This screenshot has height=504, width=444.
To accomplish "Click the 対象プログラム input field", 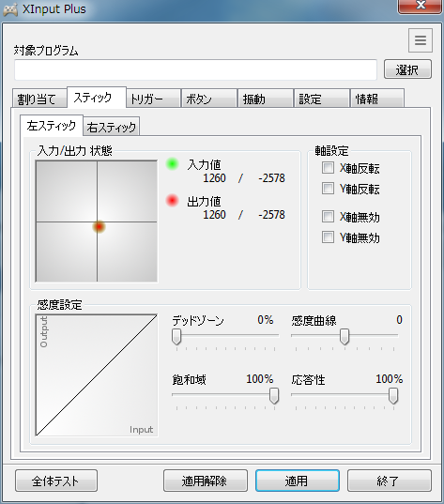I will point(195,69).
